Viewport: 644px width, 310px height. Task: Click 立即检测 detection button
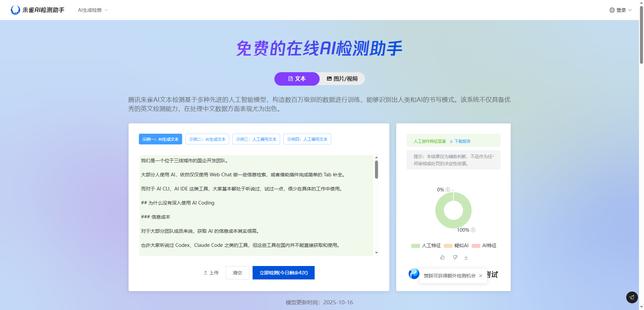click(283, 273)
